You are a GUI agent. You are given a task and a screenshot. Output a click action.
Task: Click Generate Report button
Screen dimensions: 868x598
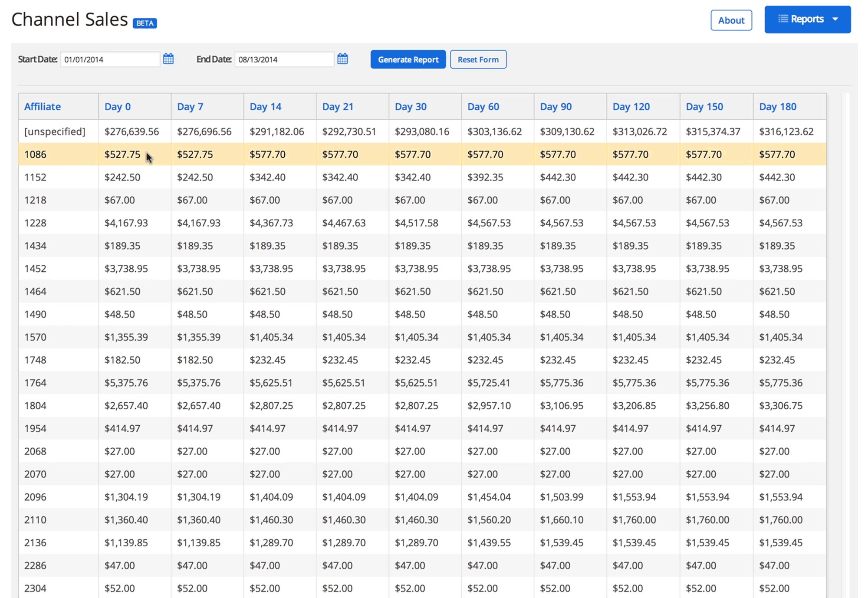[408, 59]
